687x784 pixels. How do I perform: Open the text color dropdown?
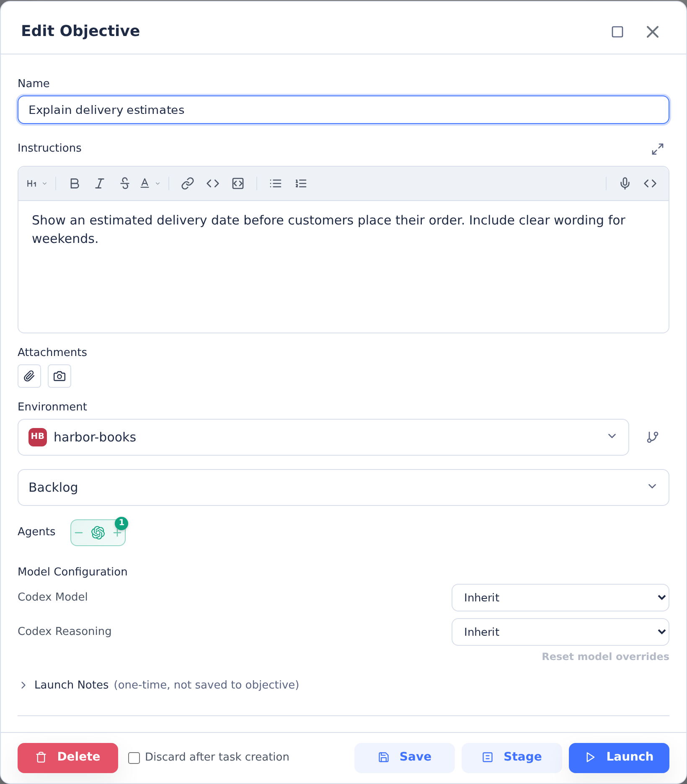point(150,183)
